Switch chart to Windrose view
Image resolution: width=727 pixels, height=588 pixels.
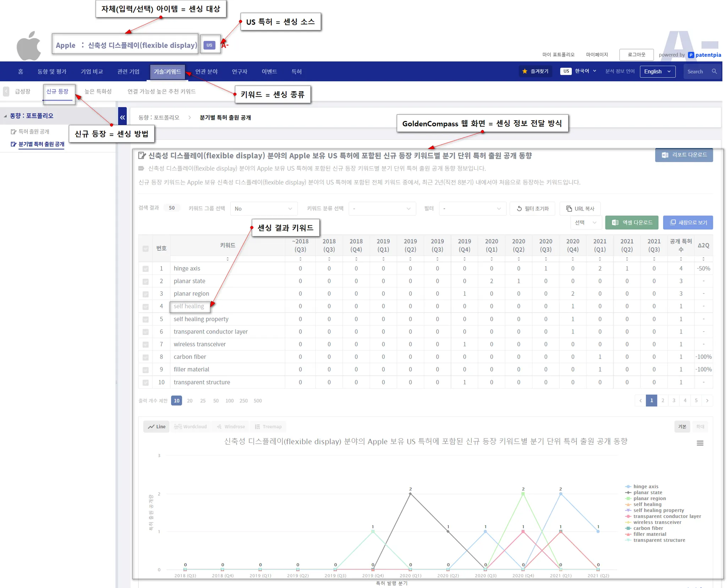click(231, 427)
